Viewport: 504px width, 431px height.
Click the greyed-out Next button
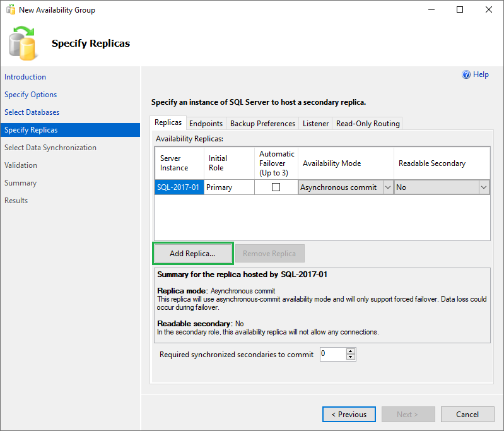click(x=408, y=414)
